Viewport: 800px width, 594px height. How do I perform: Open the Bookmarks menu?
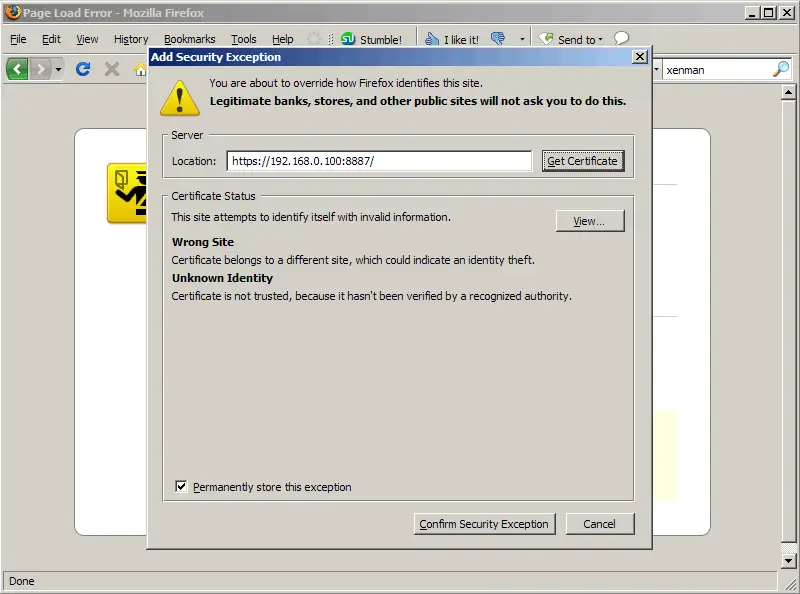[189, 39]
